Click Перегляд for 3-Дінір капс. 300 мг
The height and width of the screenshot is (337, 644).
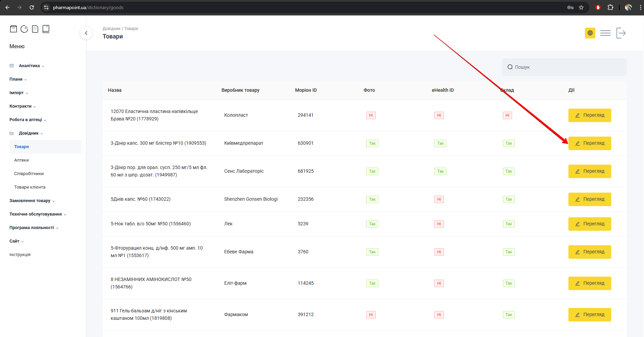point(589,143)
